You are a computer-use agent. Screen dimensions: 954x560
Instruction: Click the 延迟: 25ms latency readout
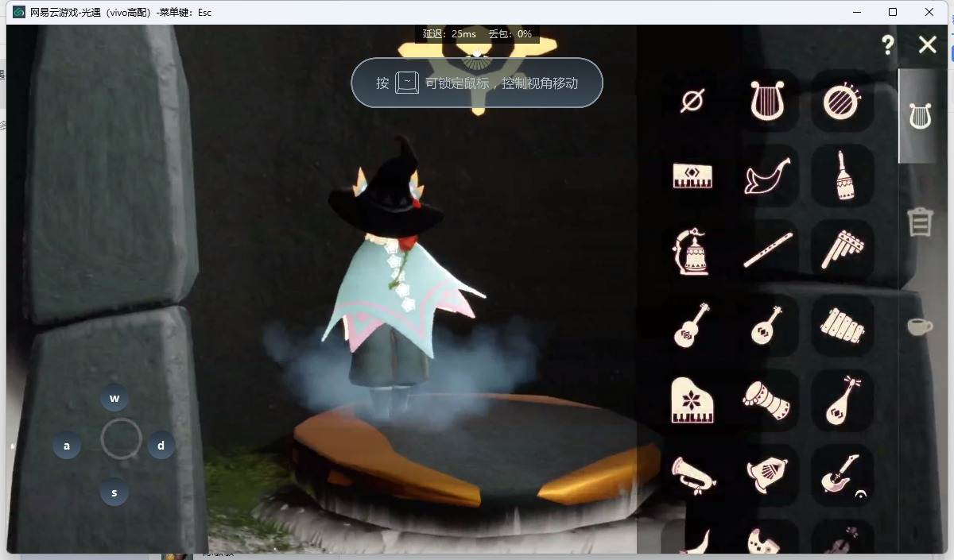click(449, 34)
